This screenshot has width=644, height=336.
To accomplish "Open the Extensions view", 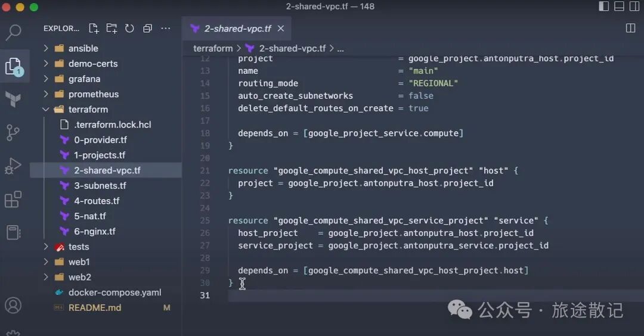I will [13, 200].
